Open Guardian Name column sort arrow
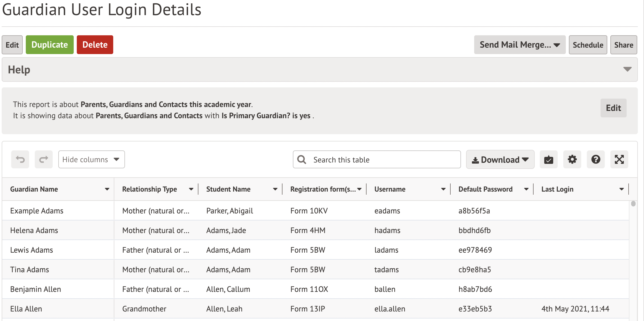Image resolution: width=644 pixels, height=321 pixels. pyautogui.click(x=107, y=189)
